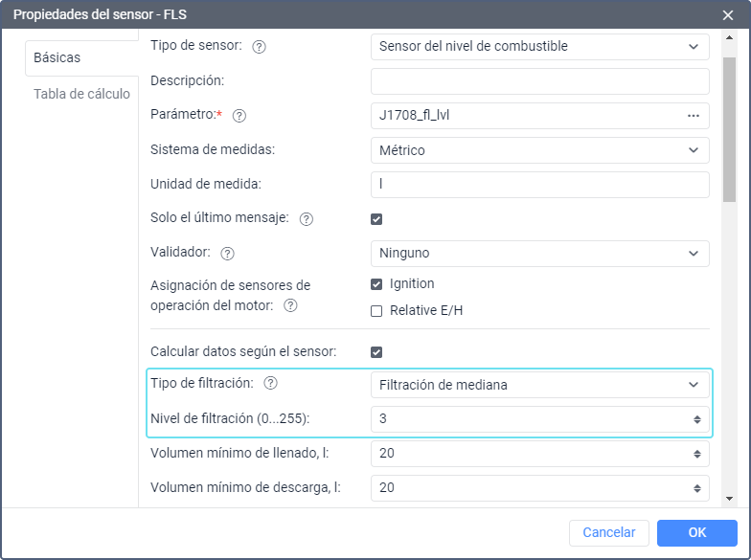Uncheck Calcular datos según el sensor

(376, 352)
